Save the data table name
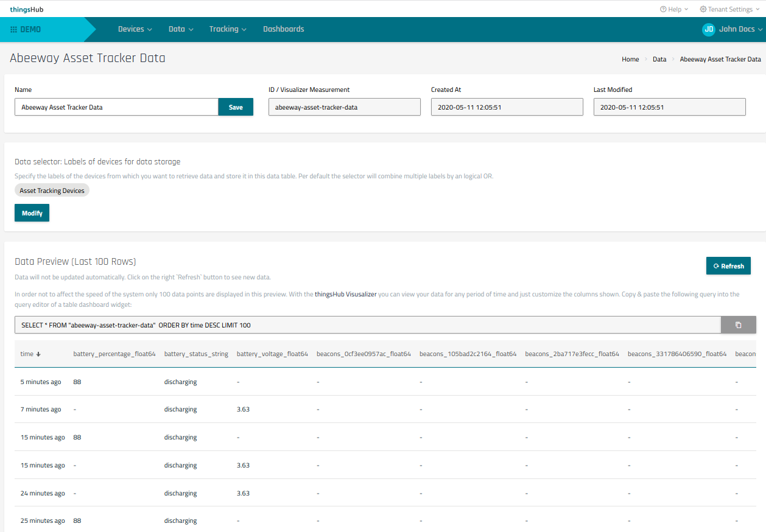Image resolution: width=766 pixels, height=532 pixels. coord(236,107)
